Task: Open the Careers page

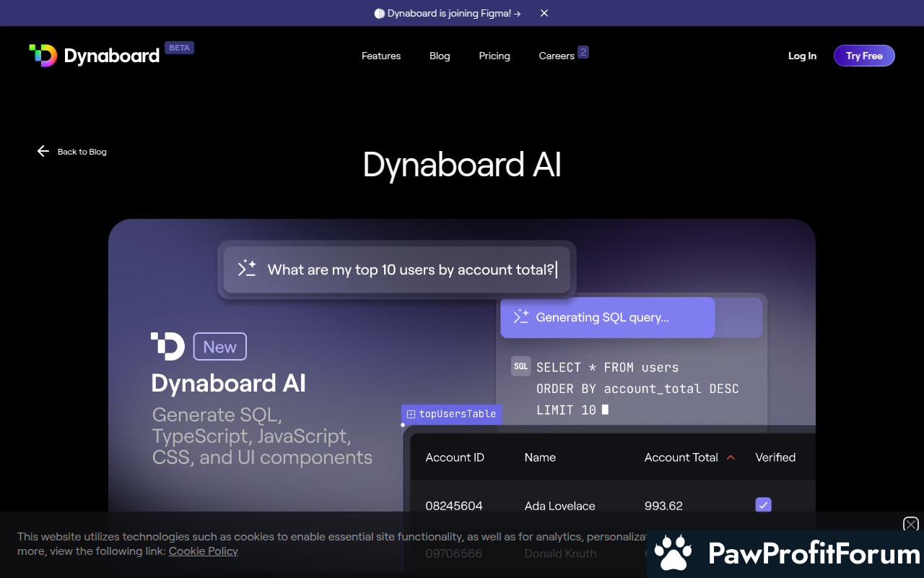Action: 557,56
